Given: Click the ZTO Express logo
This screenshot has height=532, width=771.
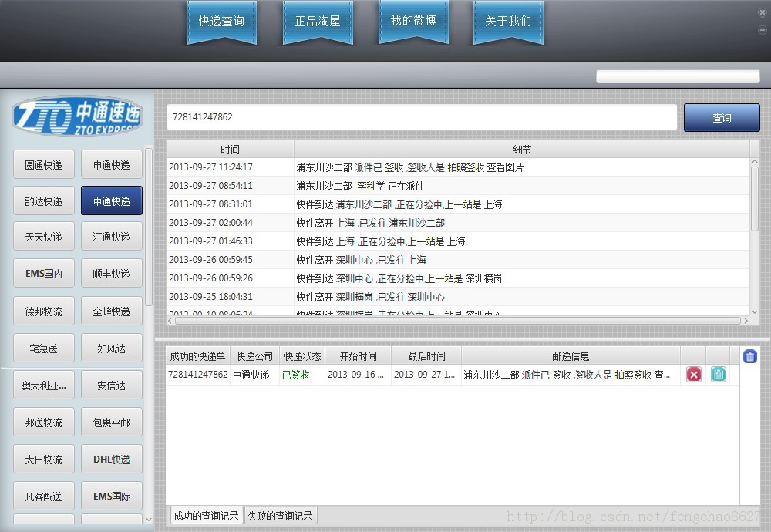Looking at the screenshot, I should [x=77, y=116].
